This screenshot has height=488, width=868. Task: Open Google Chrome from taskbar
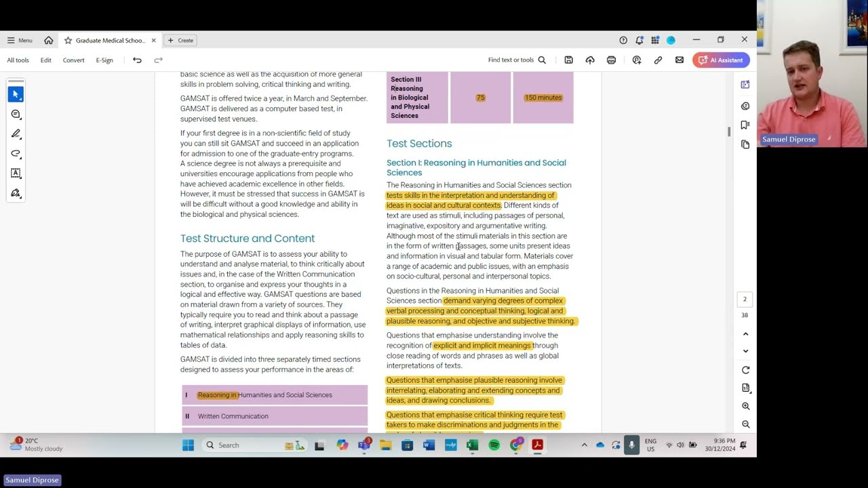click(515, 445)
